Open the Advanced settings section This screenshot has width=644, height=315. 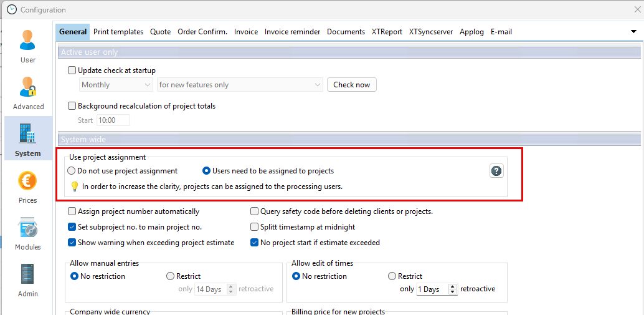(x=28, y=92)
